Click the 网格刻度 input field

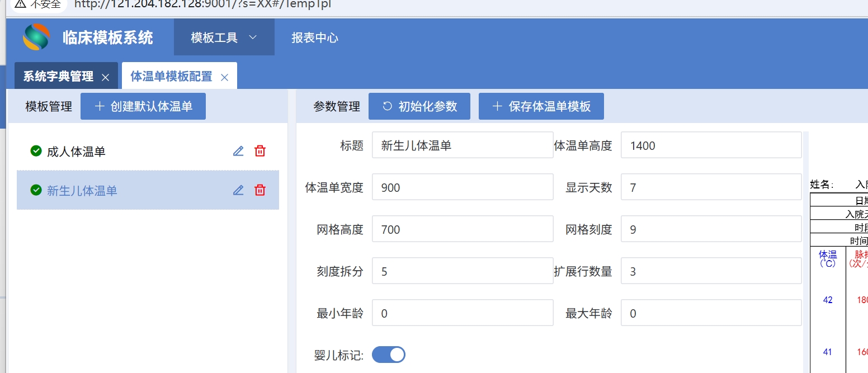(x=710, y=229)
